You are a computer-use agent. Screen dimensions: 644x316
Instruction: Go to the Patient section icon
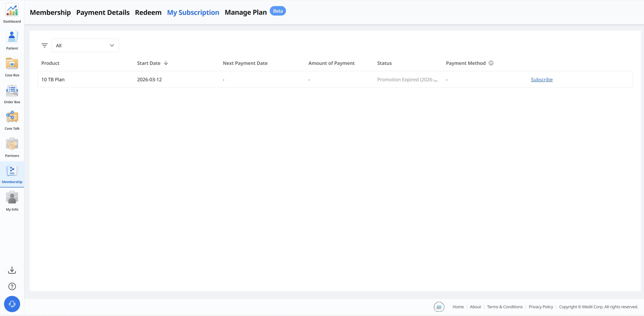(x=12, y=37)
